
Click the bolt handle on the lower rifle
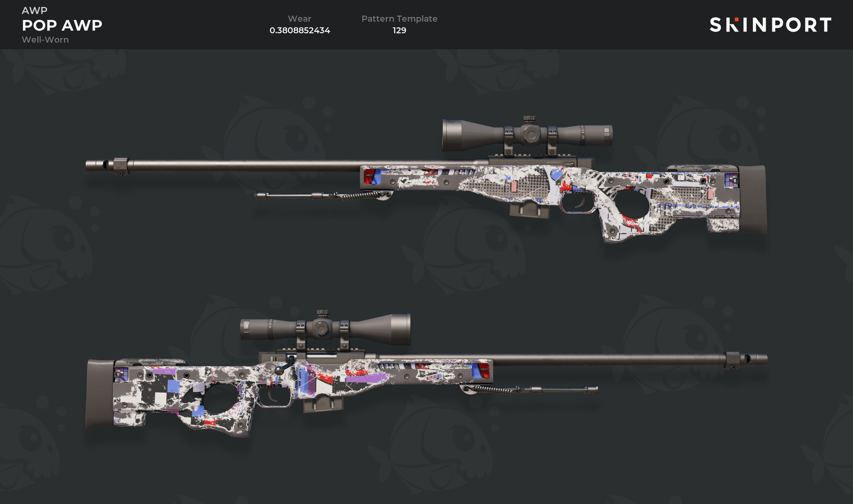pos(285,366)
